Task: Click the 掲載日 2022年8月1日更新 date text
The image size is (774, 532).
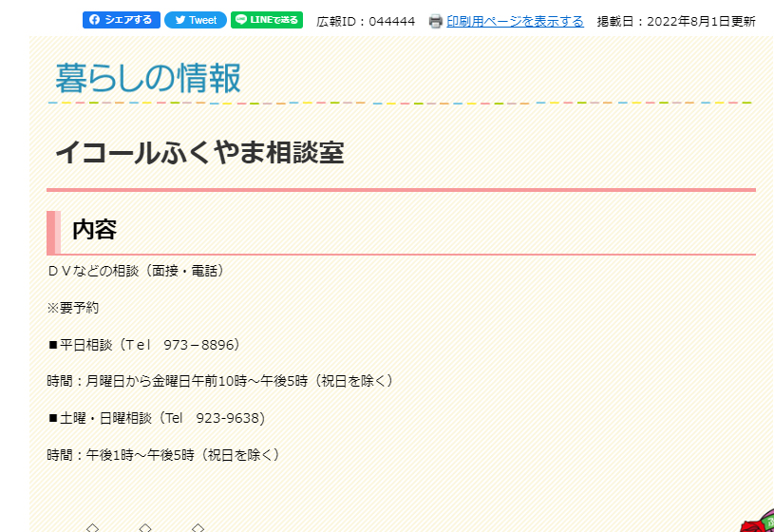Action: [676, 21]
